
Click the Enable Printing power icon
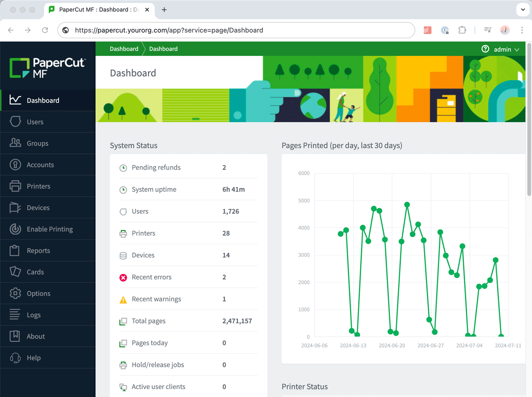[x=15, y=229]
